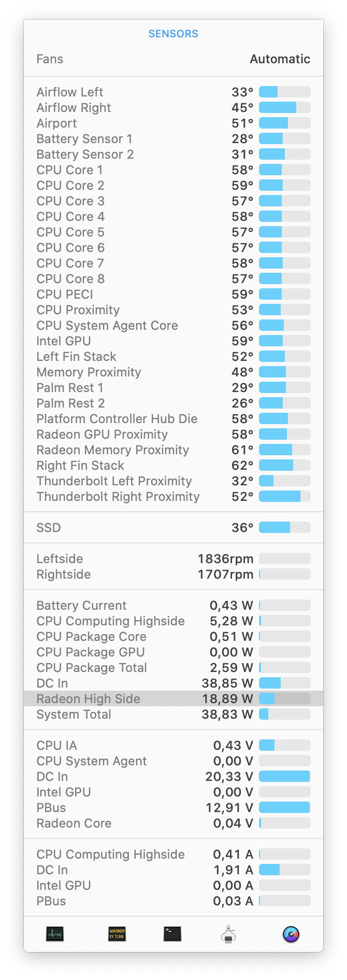Launch Terminal from the bottom bar
The width and height of the screenshot is (347, 980).
coord(172,934)
